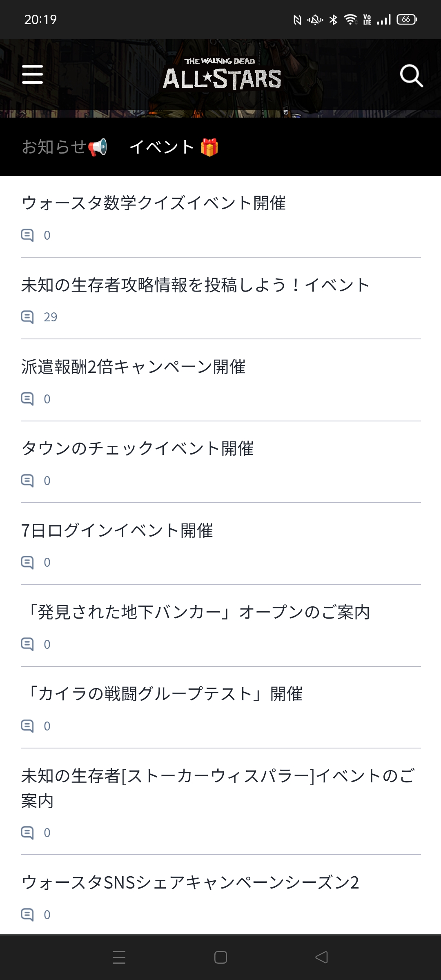Select the イベント tab
The width and height of the screenshot is (441, 980).
click(x=174, y=147)
